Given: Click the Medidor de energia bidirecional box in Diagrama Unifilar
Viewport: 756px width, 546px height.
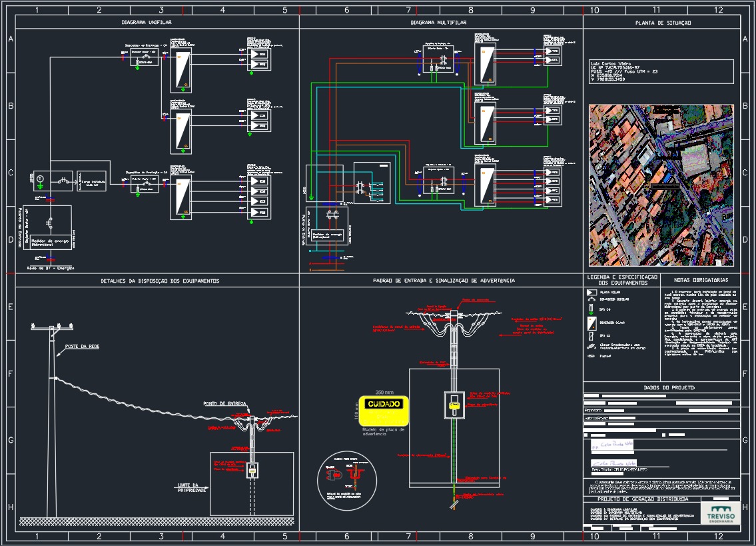Looking at the screenshot, I should [x=50, y=243].
